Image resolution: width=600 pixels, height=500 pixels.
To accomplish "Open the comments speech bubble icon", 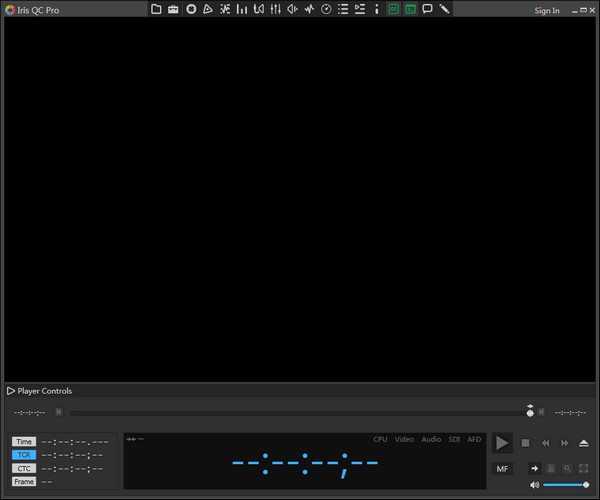I will point(427,9).
